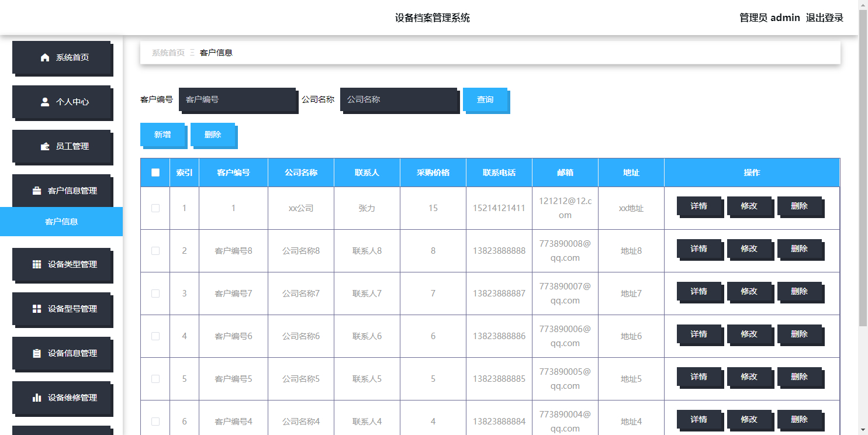Click 删除 for 公司名称5 row
868x435 pixels.
point(800,377)
